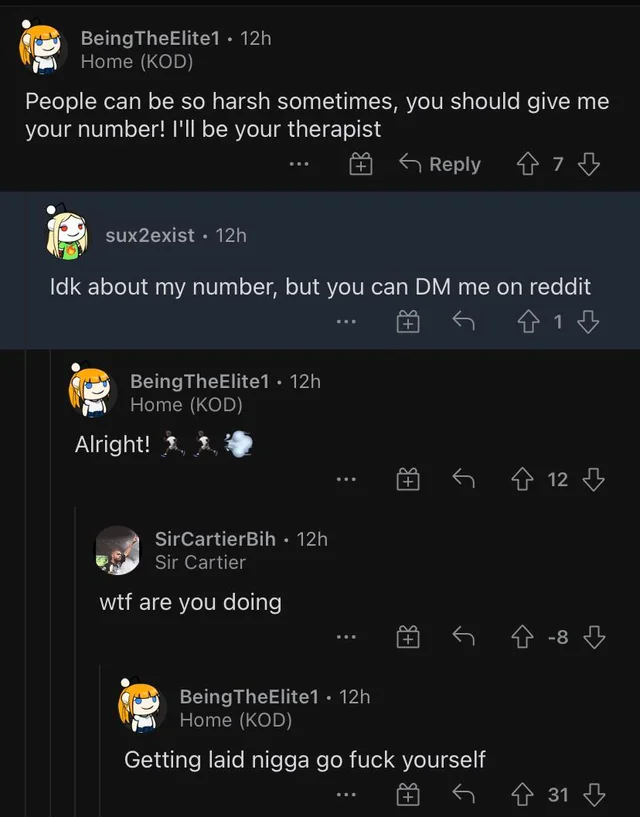Open the '...' menu on SirCartierBih's comment
The height and width of the screenshot is (817, 640).
pos(348,637)
